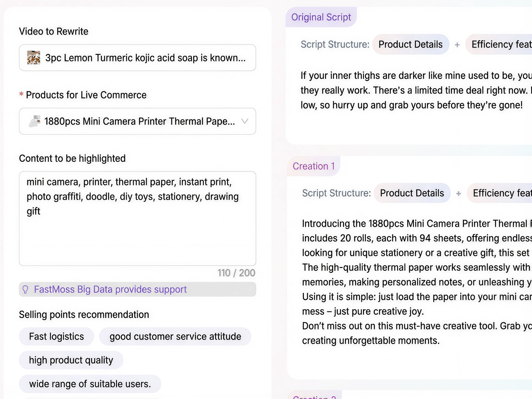
Task: Click Product Details tag in Original Script
Action: pyautogui.click(x=410, y=44)
